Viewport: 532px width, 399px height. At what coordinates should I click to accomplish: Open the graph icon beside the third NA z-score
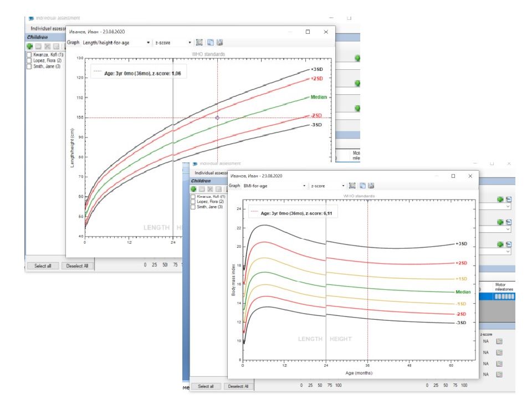(499, 364)
